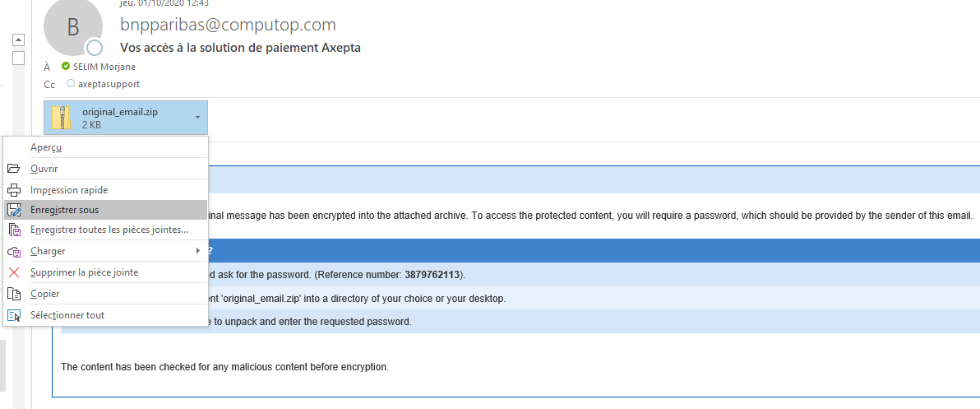Click the Impression rapide printer icon
This screenshot has width=980, height=409.
14,190
